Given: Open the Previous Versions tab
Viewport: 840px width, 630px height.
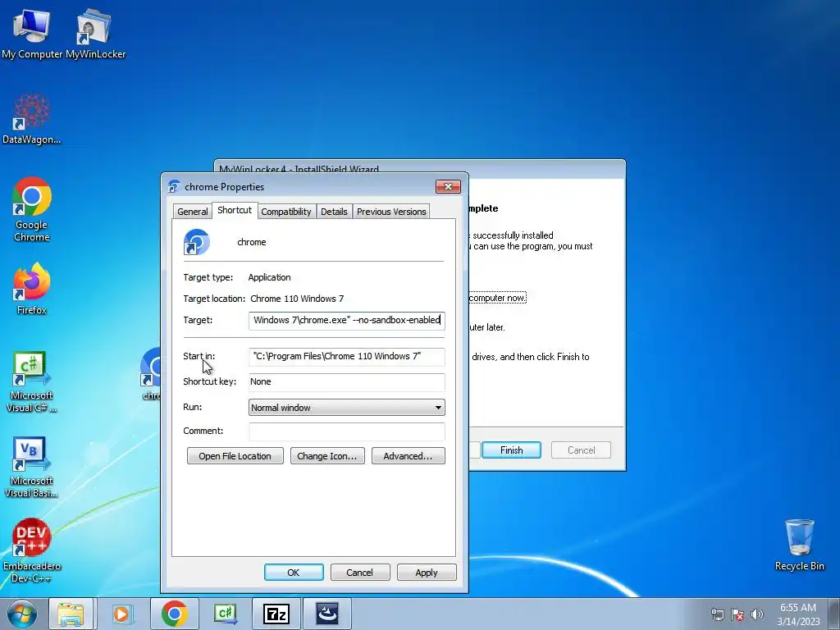Looking at the screenshot, I should click(x=391, y=212).
